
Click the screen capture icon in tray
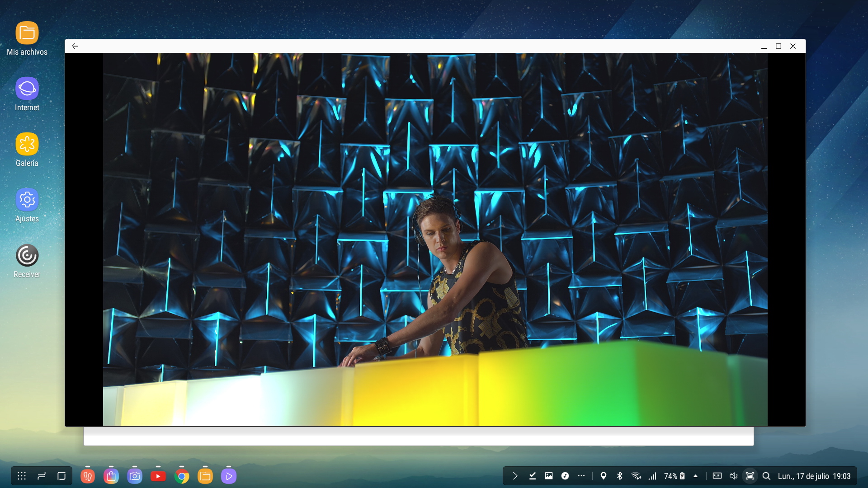tap(750, 476)
